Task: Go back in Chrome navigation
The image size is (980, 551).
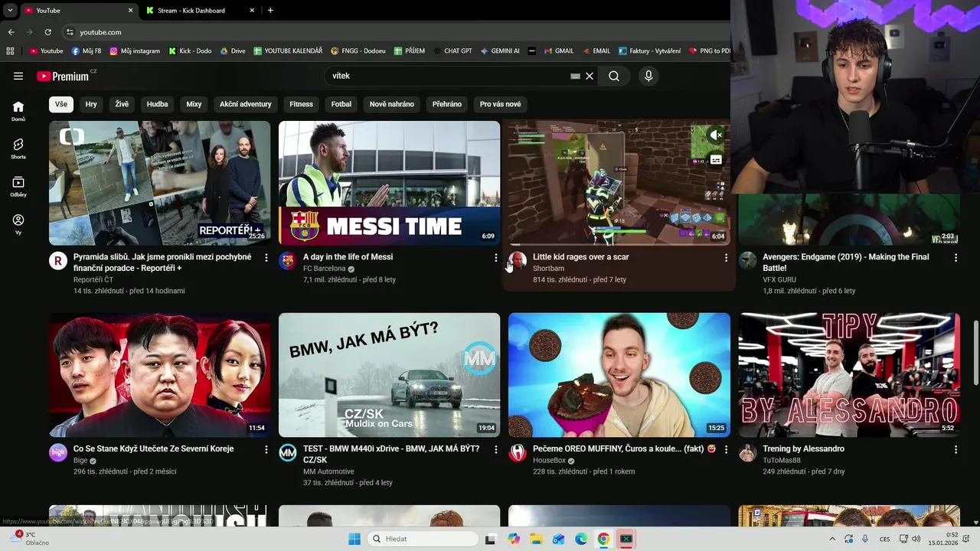Action: pos(11,32)
